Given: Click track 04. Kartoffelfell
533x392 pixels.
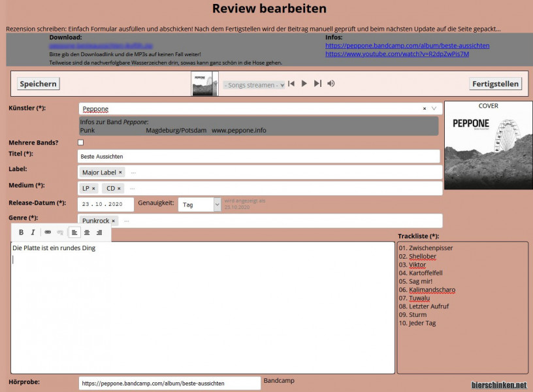Looking at the screenshot, I should click(x=421, y=273).
